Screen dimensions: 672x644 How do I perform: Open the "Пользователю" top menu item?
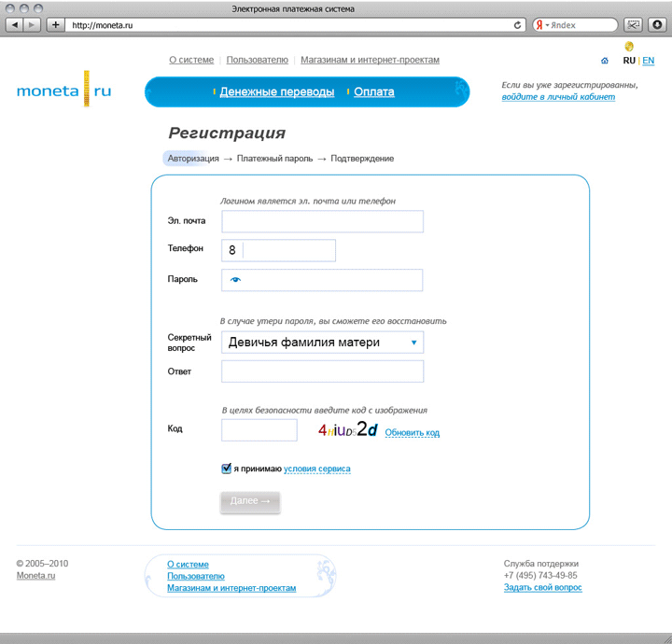258,60
